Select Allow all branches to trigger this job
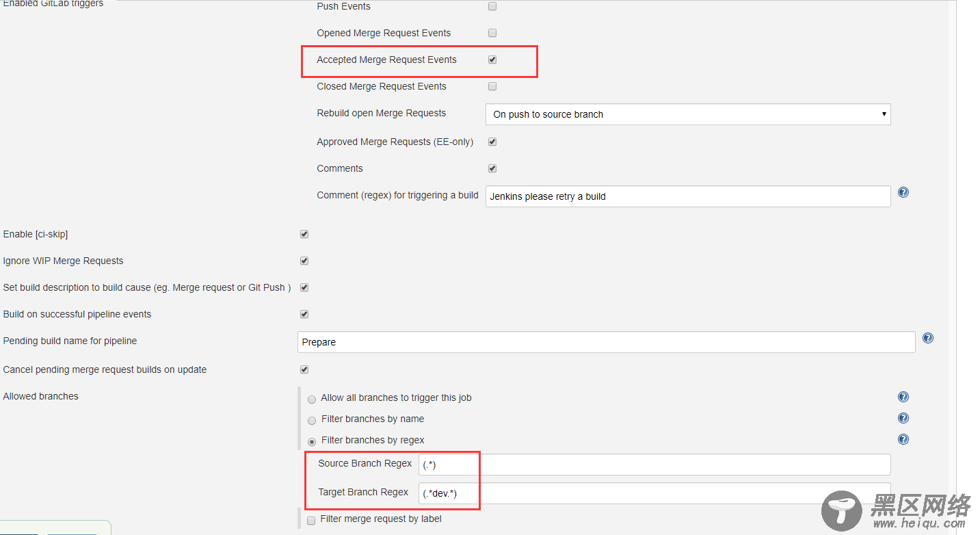Viewport: 980px width, 535px height. pos(312,399)
